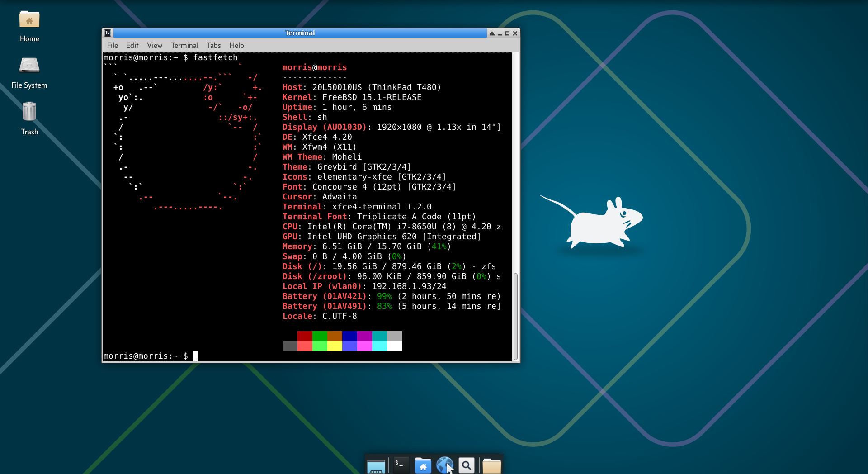
Task: Open the View menu
Action: point(155,45)
